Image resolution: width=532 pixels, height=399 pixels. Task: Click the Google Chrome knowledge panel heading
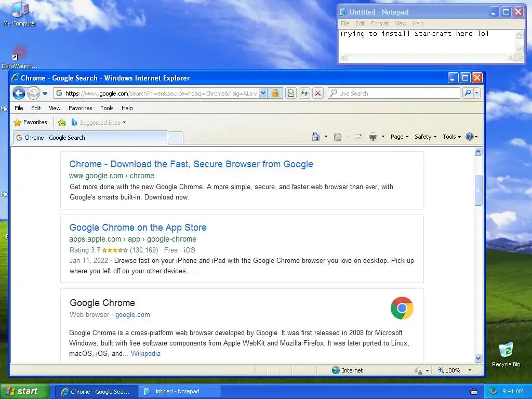102,303
